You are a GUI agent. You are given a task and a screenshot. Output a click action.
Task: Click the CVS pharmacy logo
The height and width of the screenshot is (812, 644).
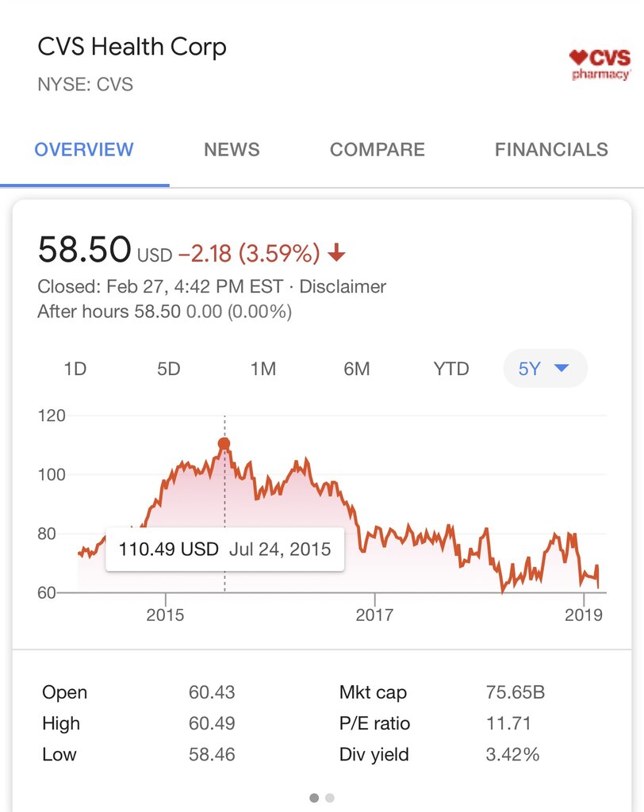click(600, 65)
